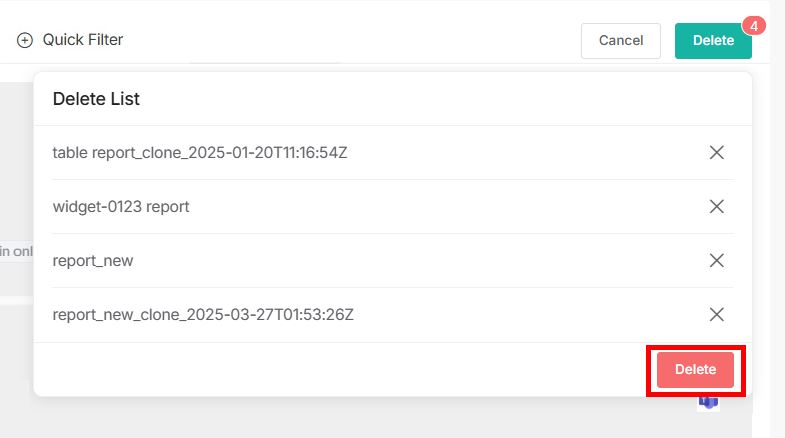785x438 pixels.
Task: Click the Quick Filter plus icon
Action: click(x=25, y=40)
